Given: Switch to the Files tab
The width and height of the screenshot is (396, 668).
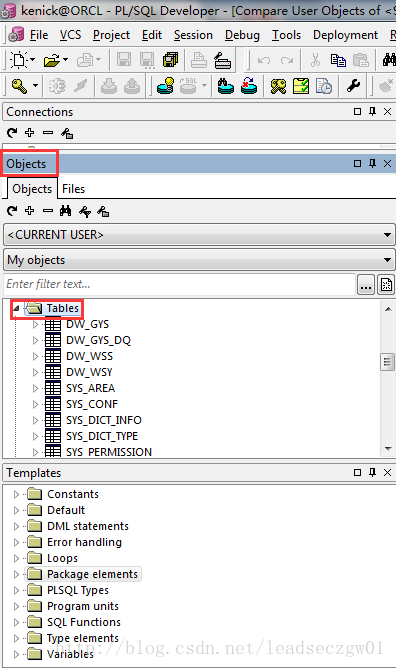Looking at the screenshot, I should [x=73, y=189].
